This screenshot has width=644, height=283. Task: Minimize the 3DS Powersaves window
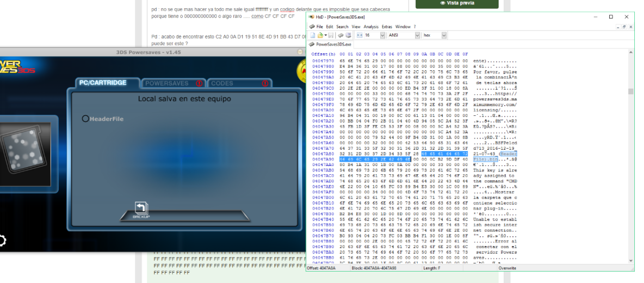[300, 52]
